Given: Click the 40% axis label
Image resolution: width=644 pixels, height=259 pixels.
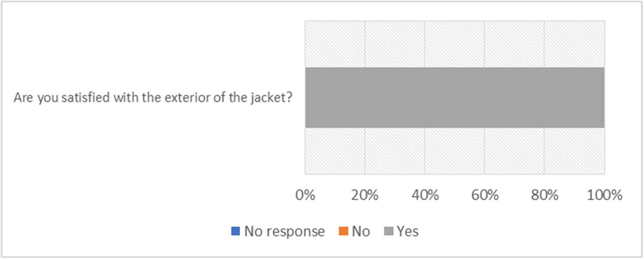Looking at the screenshot, I should [x=425, y=195].
